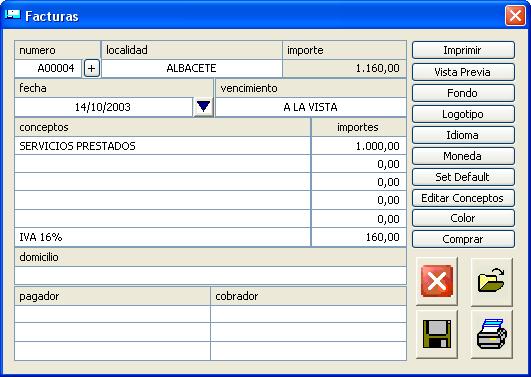Change language with Idioma button

[x=463, y=135]
